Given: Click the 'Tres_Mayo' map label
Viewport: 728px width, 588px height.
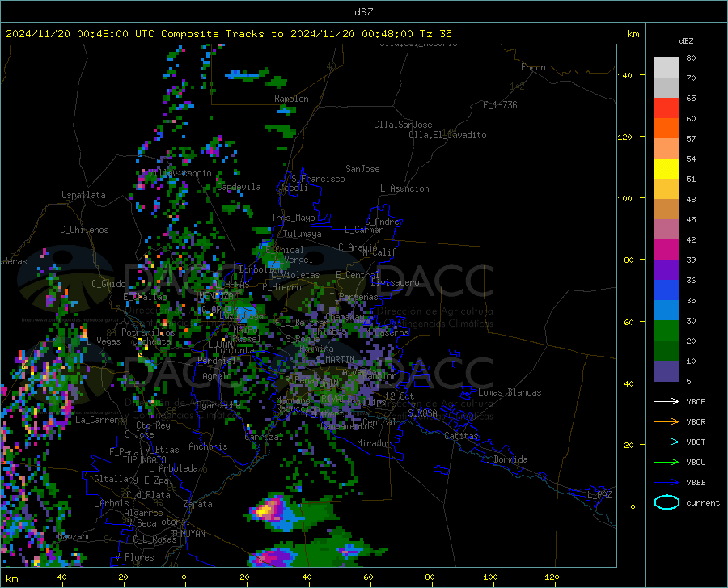Looking at the screenshot, I should 293,218.
